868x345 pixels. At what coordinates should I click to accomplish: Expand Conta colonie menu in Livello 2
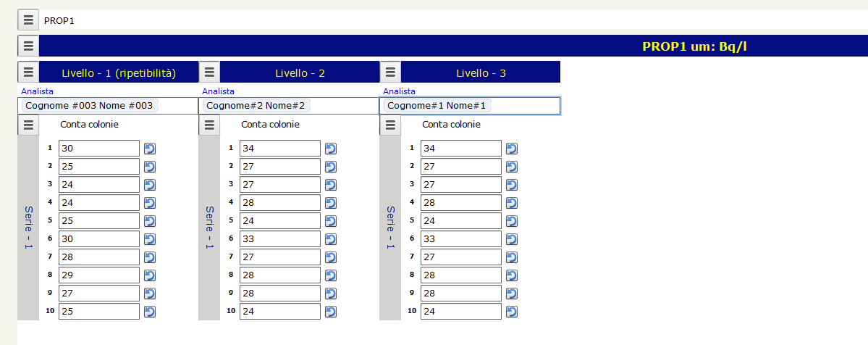tap(209, 125)
